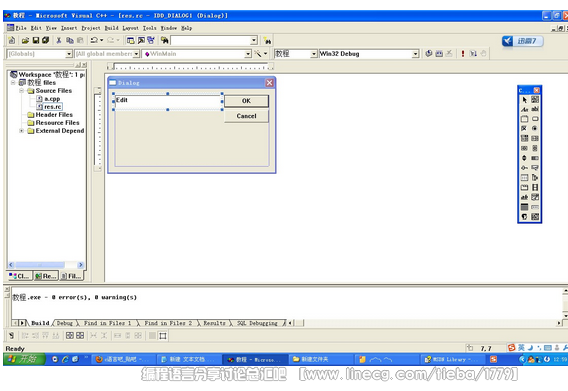This screenshot has width=568, height=391.
Task: Select the Radio Button control tool
Action: (535, 128)
